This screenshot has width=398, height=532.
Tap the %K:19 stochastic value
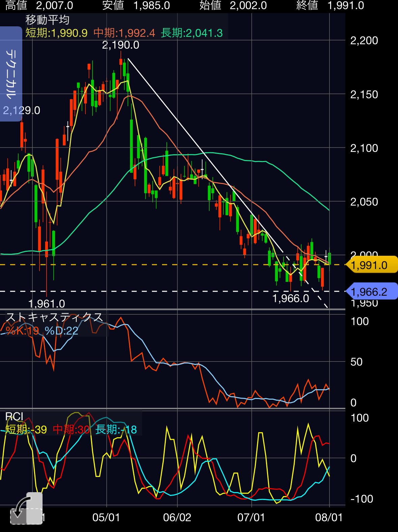pyautogui.click(x=23, y=331)
